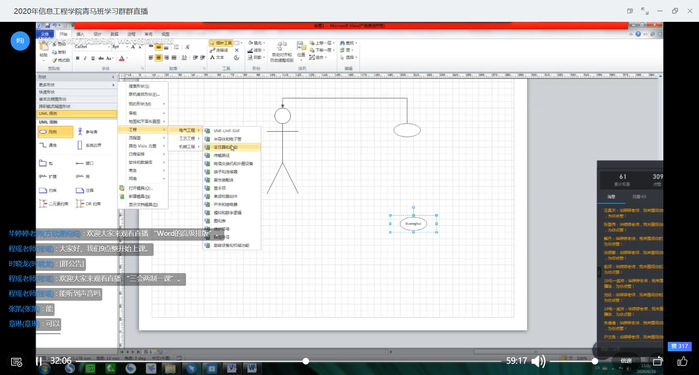699x375 pixels.
Task: Click the red font color A icon
Action: [122, 58]
